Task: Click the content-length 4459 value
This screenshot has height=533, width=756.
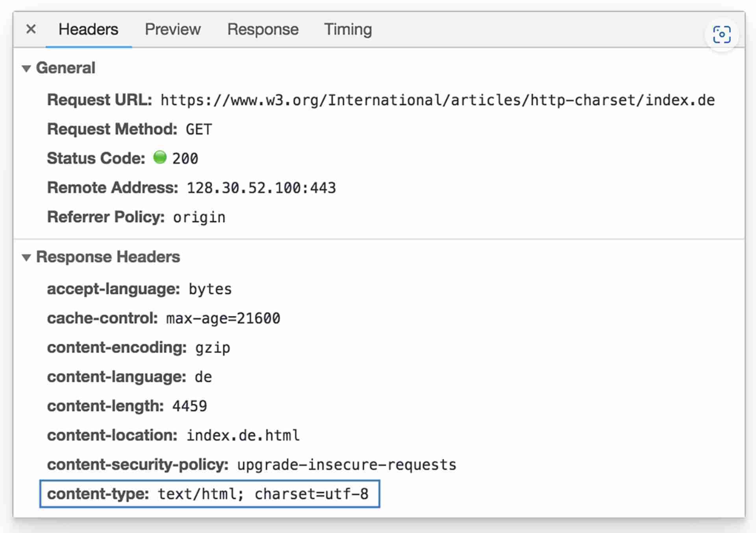Action: [x=189, y=406]
